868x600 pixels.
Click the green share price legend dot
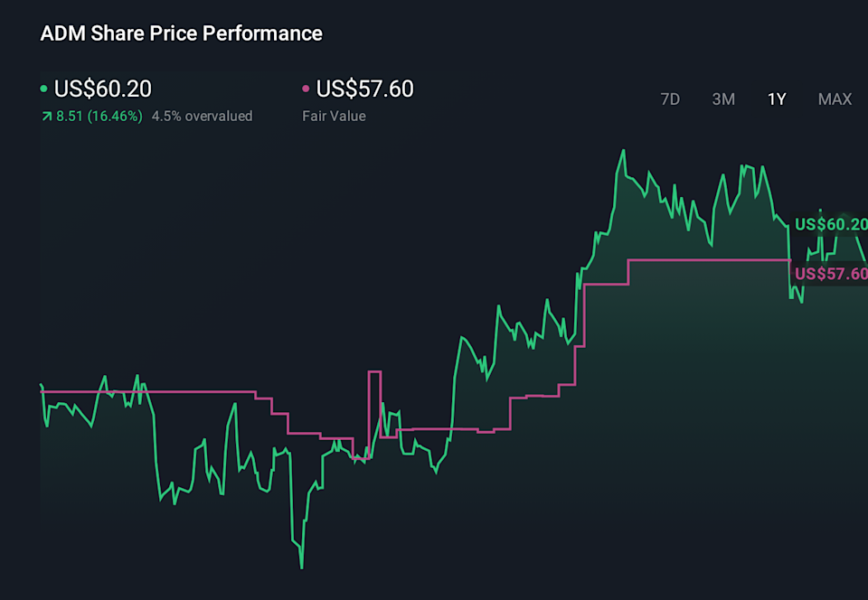point(42,89)
